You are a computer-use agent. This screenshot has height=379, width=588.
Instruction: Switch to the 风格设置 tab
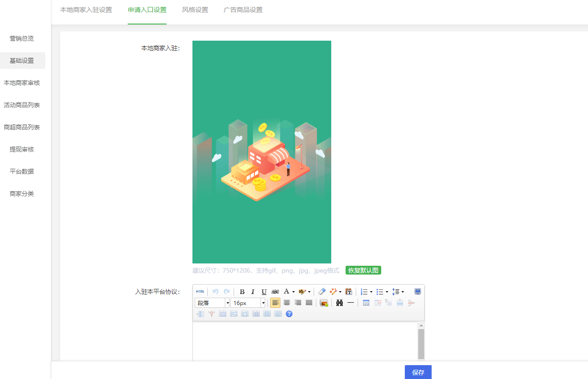[x=195, y=10]
